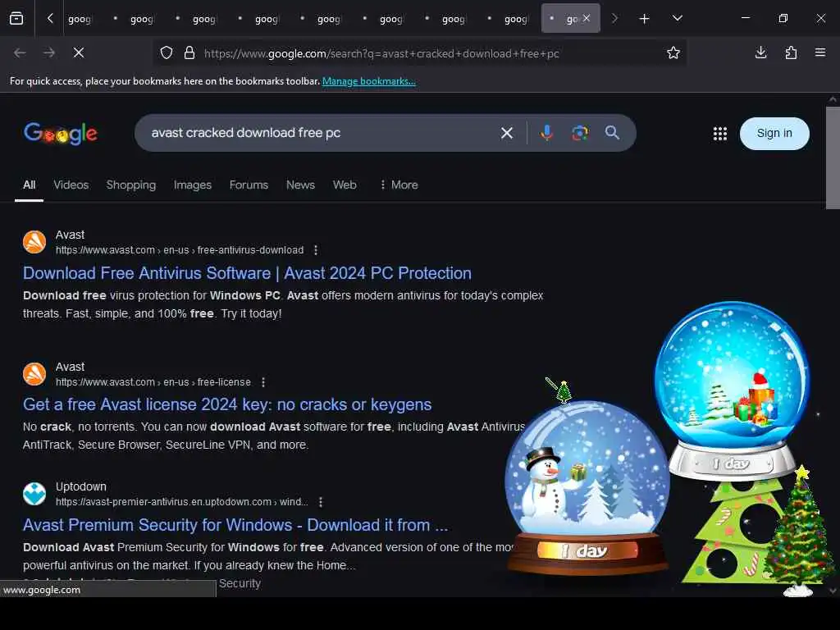840x630 pixels.
Task: Open more options for free-license result
Action: pos(263,382)
